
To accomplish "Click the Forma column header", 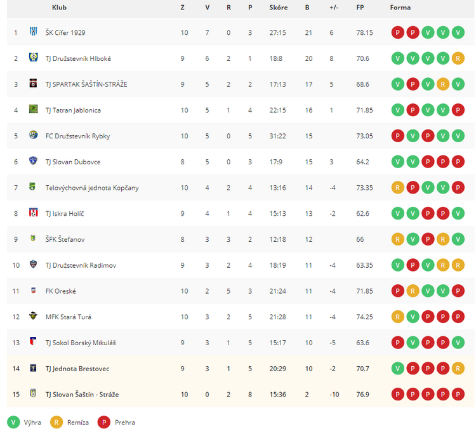I will 400,8.
